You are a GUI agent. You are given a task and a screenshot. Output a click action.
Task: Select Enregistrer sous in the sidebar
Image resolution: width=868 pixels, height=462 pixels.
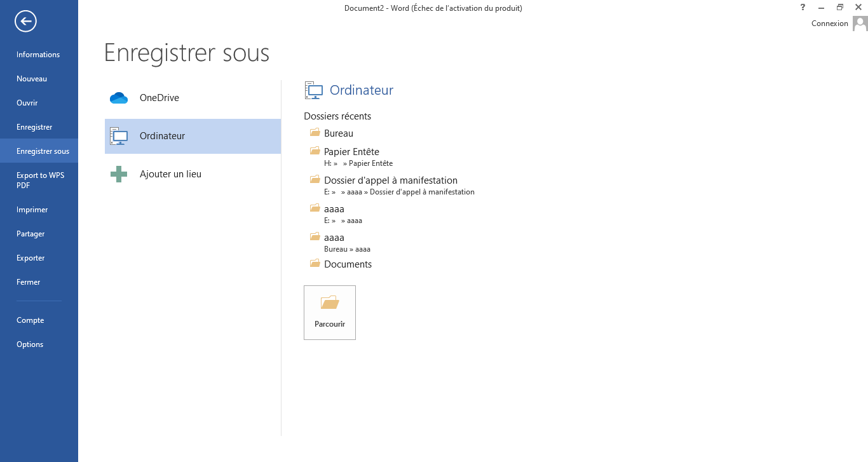[x=39, y=151]
